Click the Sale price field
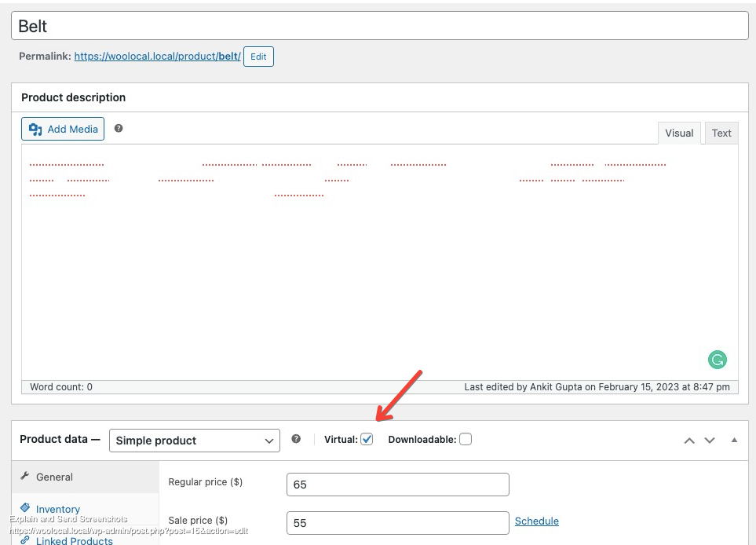This screenshot has width=756, height=545. (x=398, y=523)
